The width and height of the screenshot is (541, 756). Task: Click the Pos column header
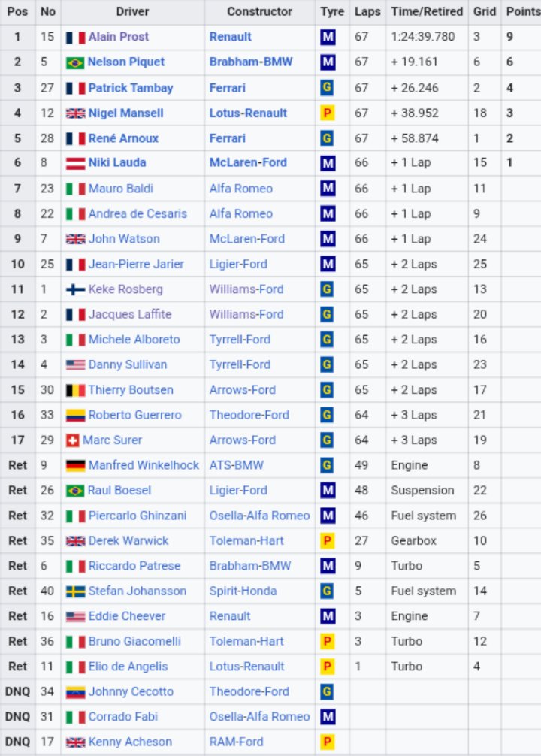coord(17,11)
